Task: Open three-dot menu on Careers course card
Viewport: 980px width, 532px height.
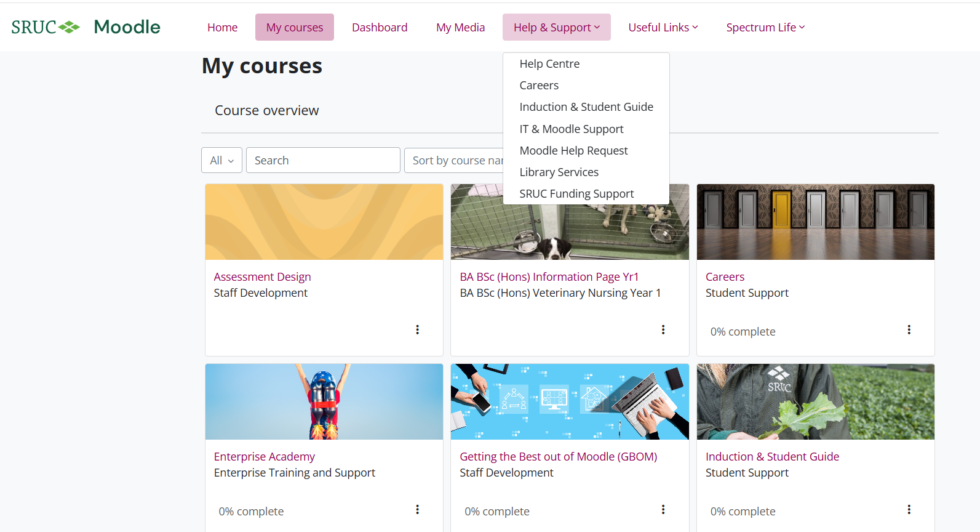Action: pos(909,330)
